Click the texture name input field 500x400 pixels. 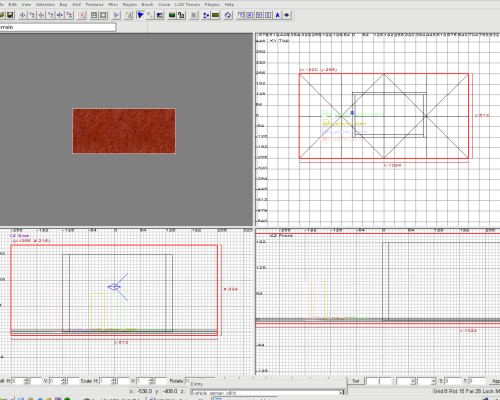57,27
